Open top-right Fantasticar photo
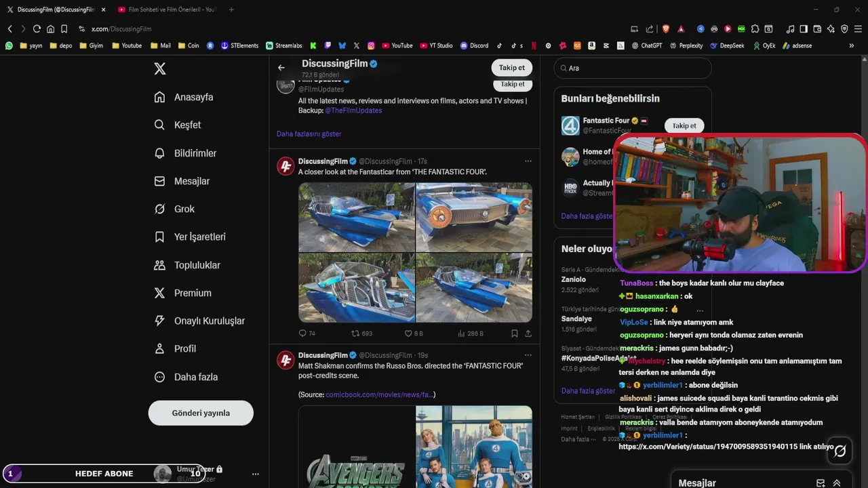The height and width of the screenshot is (488, 868). (474, 217)
